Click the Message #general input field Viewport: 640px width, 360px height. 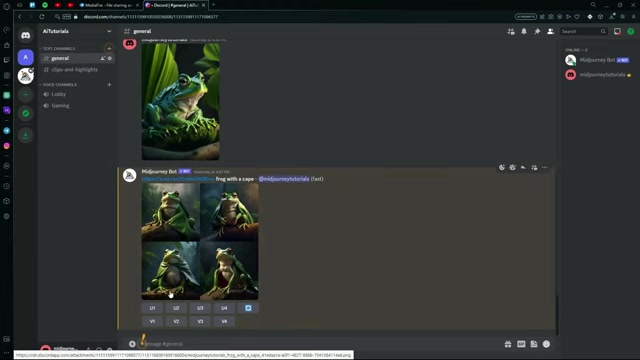tap(318, 344)
